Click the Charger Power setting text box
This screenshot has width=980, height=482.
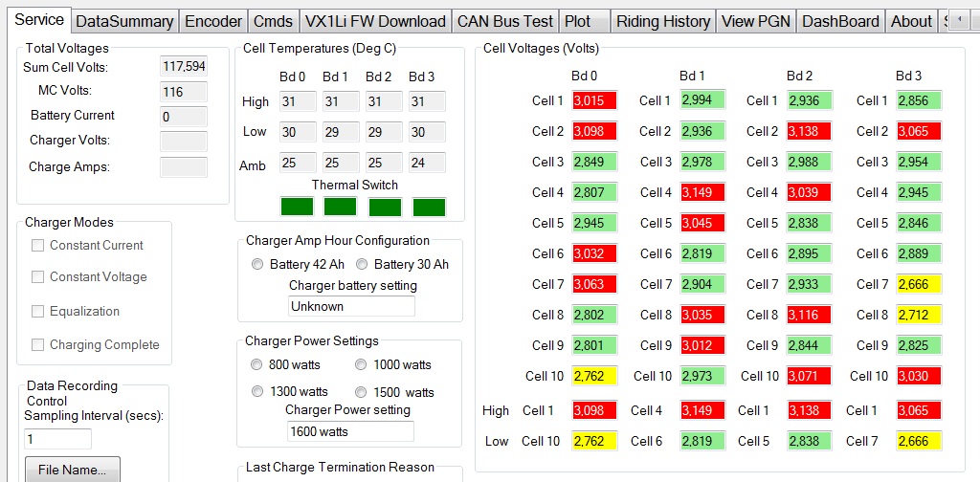pos(350,431)
